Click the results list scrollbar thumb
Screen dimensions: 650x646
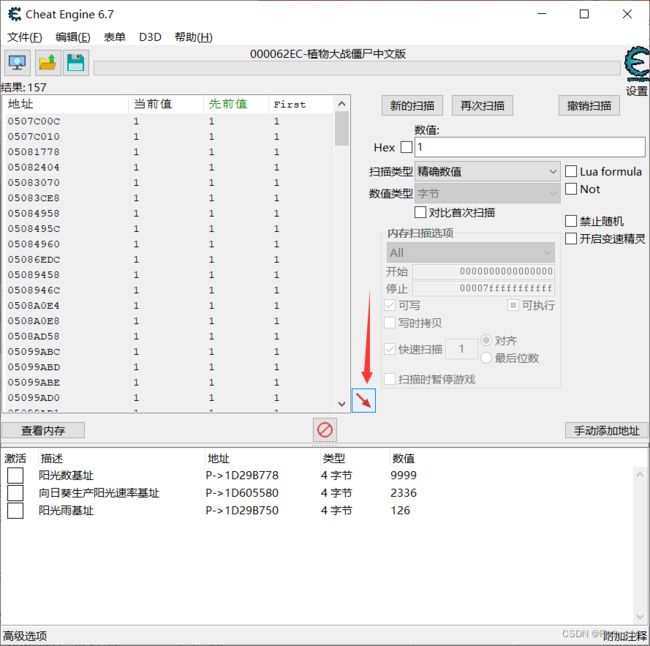click(x=342, y=129)
